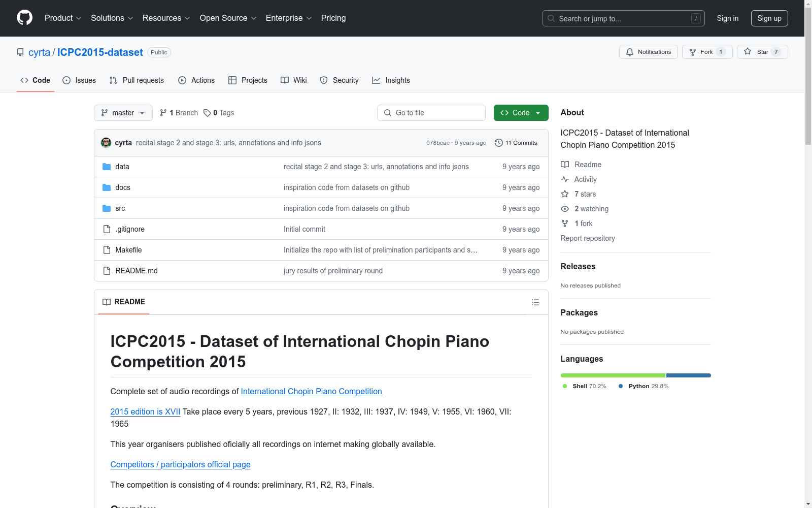812x508 pixels.
Task: Open the International Chopin Piano Competition link
Action: coord(312,391)
